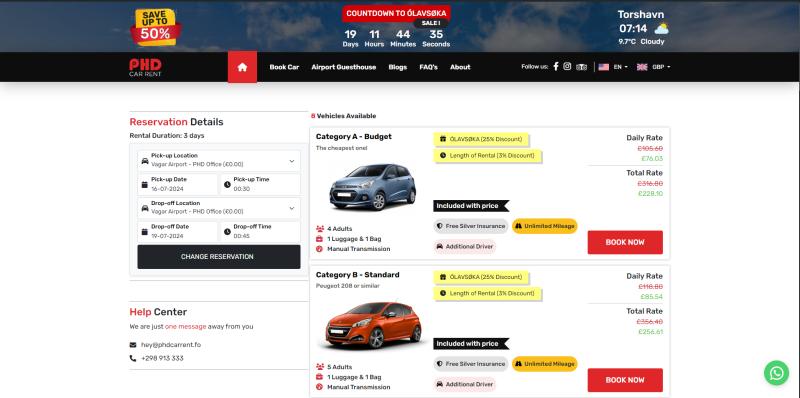Viewport: 800px width, 398px height.
Task: Click the cloudy weather icon for Torshavn
Action: click(661, 29)
